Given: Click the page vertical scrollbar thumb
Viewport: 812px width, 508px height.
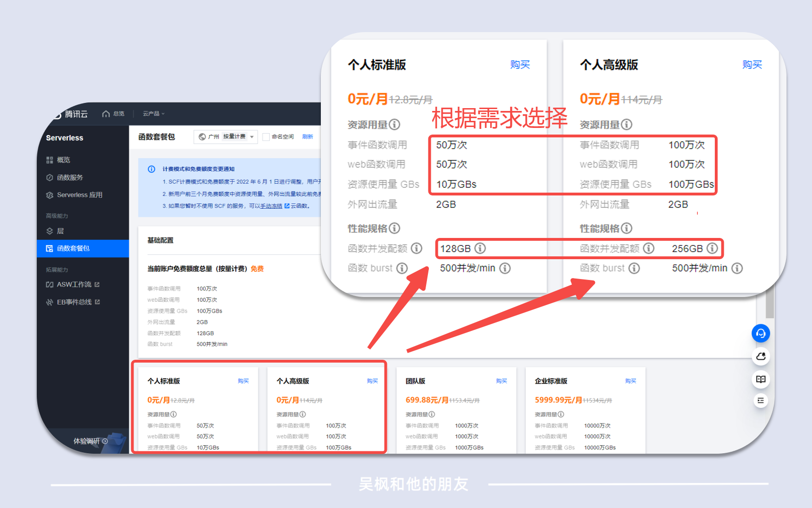Looking at the screenshot, I should tap(770, 305).
